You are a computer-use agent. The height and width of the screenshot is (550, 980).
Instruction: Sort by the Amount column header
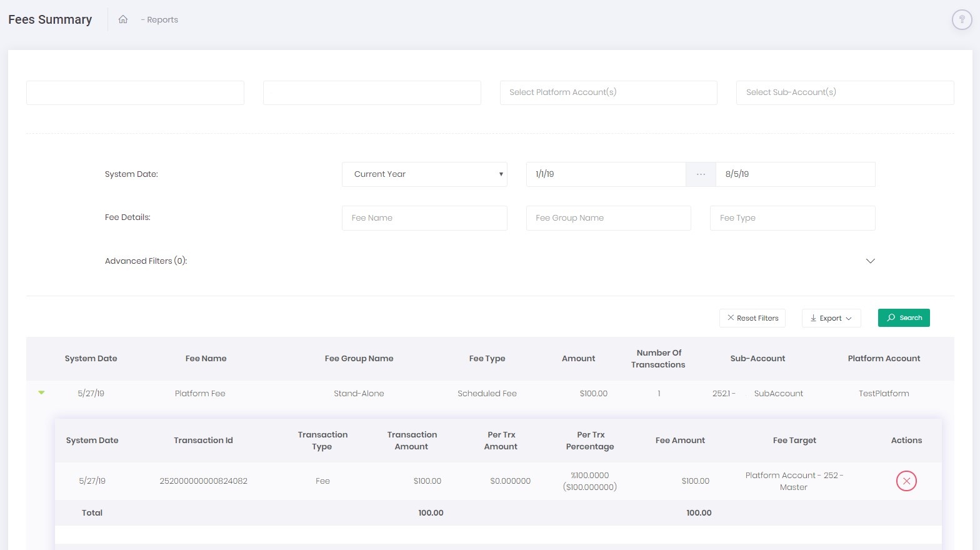(578, 359)
